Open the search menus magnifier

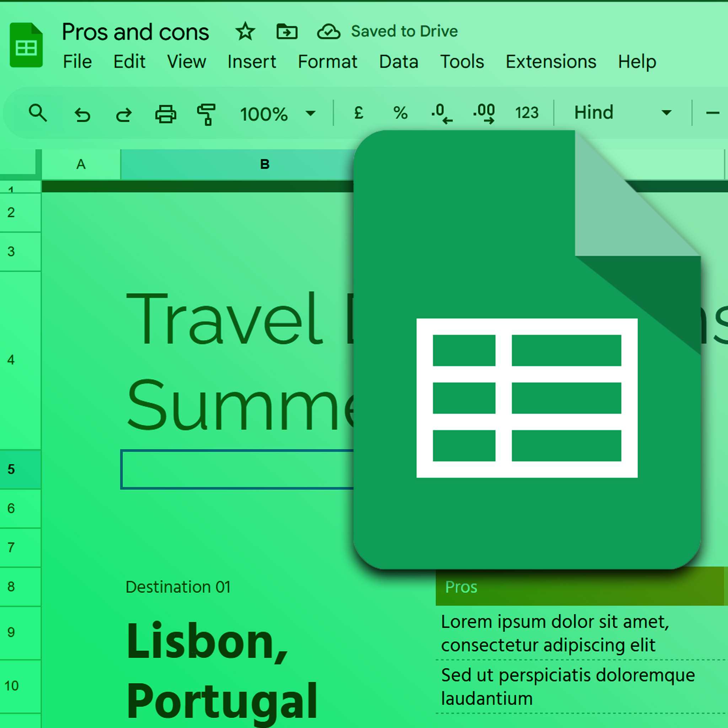coord(38,113)
